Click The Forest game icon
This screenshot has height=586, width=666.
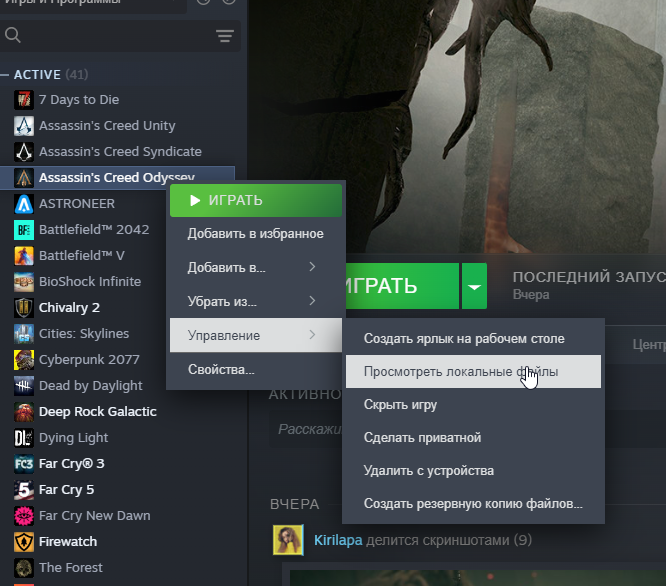click(24, 568)
